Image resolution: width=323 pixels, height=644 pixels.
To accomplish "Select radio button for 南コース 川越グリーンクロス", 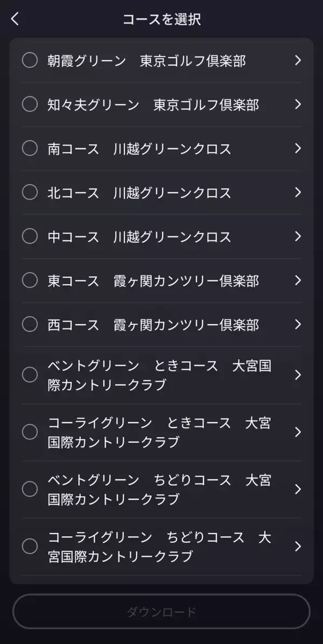I will (x=30, y=148).
